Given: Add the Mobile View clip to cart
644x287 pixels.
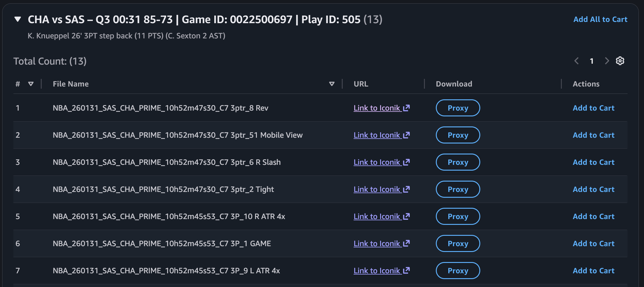Looking at the screenshot, I should [x=593, y=135].
